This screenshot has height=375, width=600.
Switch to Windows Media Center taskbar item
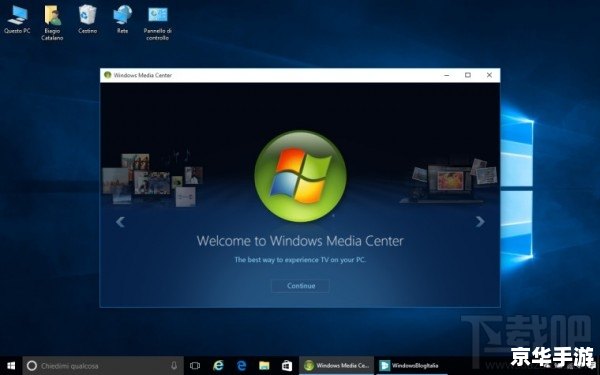click(337, 366)
